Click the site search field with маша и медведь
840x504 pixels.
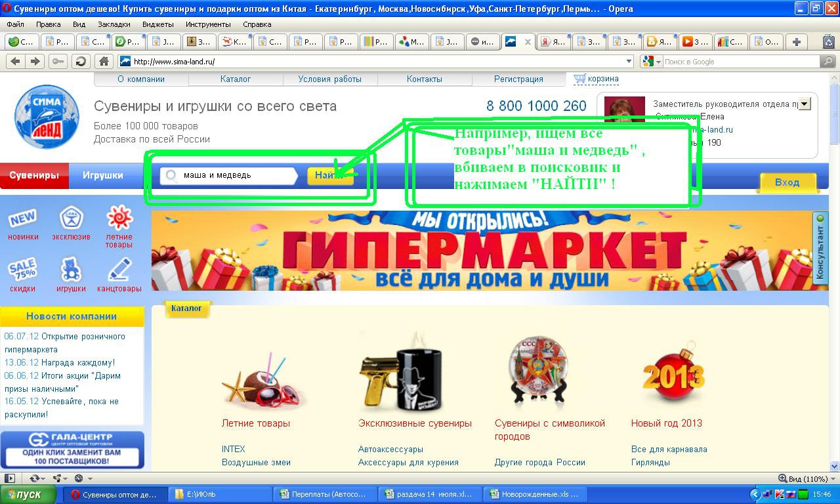tap(230, 175)
